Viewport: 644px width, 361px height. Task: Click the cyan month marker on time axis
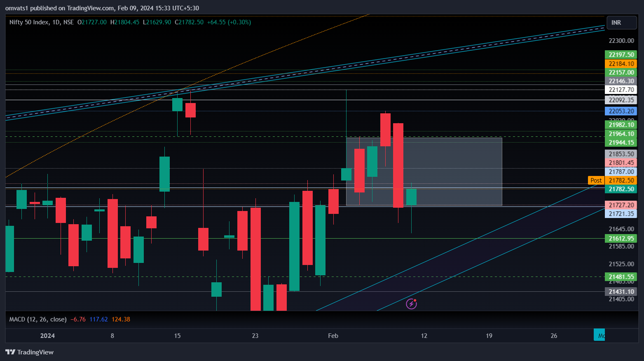[599, 335]
